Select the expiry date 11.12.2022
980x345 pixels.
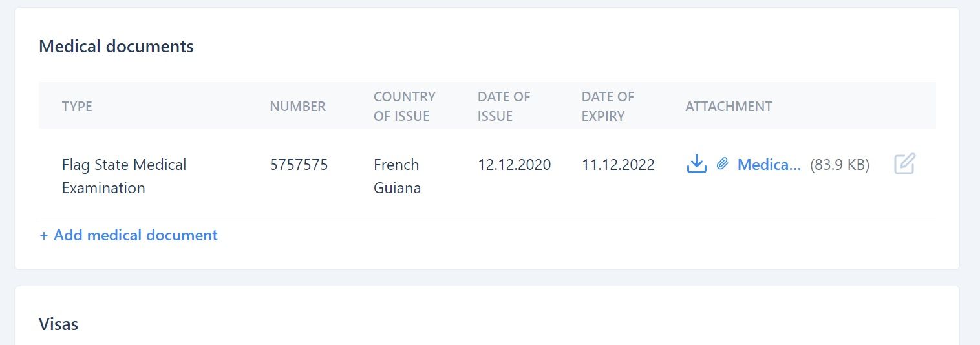pos(618,165)
